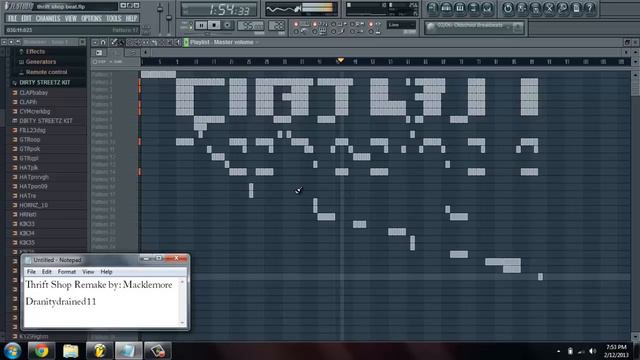This screenshot has height=360, width=640.
Task: Click the render/export round icon
Action: (535, 8)
